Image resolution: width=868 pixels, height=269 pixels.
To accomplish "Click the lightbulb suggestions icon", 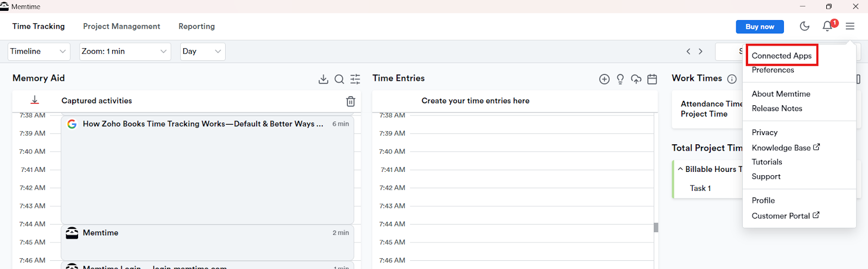I will point(620,79).
